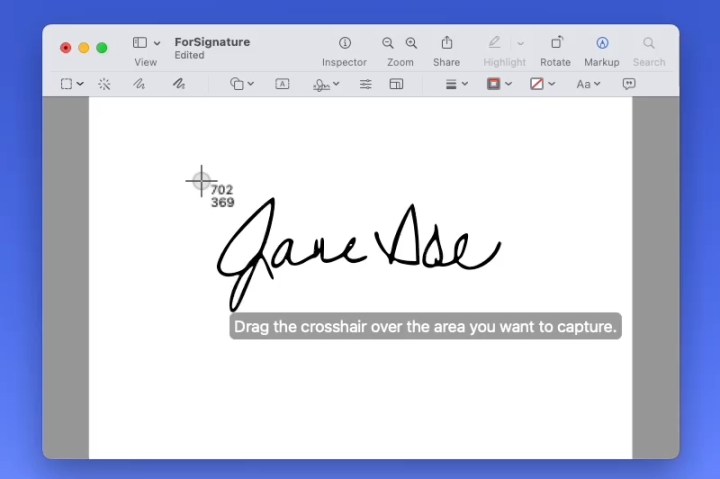This screenshot has width=720, height=479.
Task: Open the Share menu icon
Action: tap(446, 43)
